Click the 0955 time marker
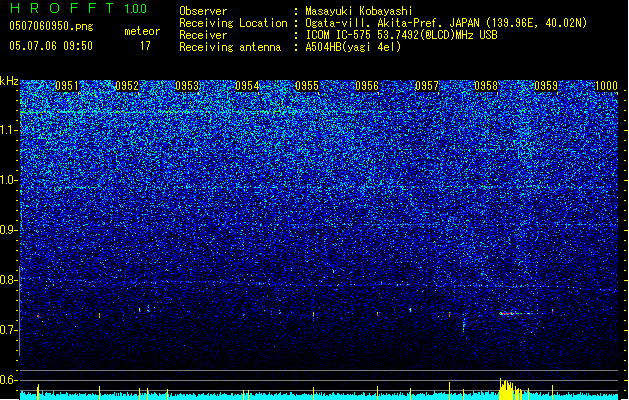Screen dimensions: 629x400 click(x=307, y=86)
